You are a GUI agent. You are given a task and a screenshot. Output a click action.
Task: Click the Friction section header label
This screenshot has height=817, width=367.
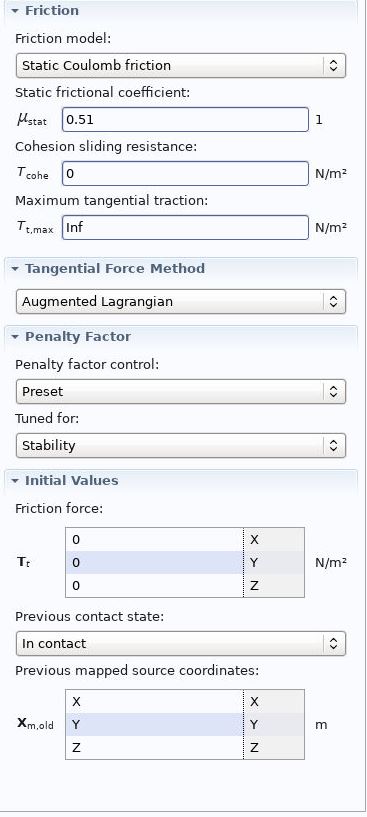[x=52, y=11]
